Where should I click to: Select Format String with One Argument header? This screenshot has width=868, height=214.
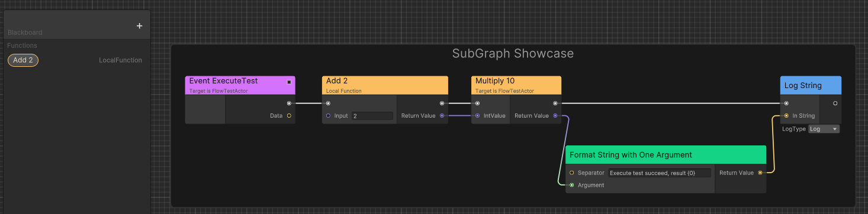[x=666, y=155]
